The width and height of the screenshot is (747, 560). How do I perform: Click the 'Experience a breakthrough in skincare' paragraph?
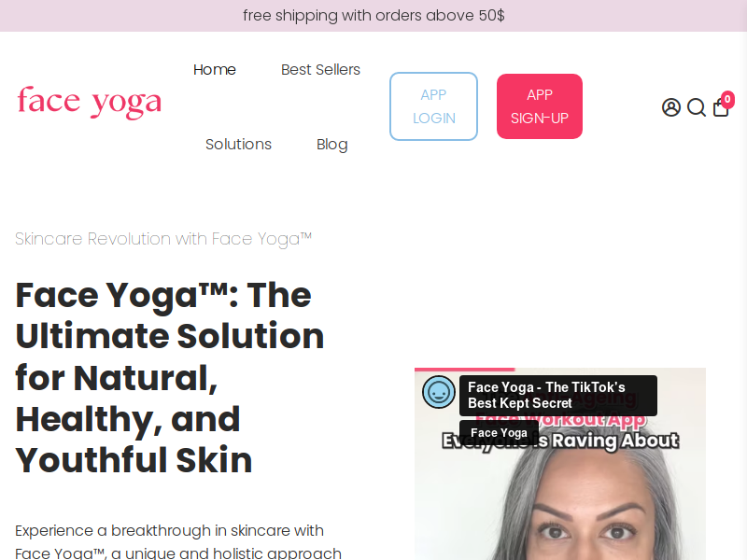tap(178, 542)
